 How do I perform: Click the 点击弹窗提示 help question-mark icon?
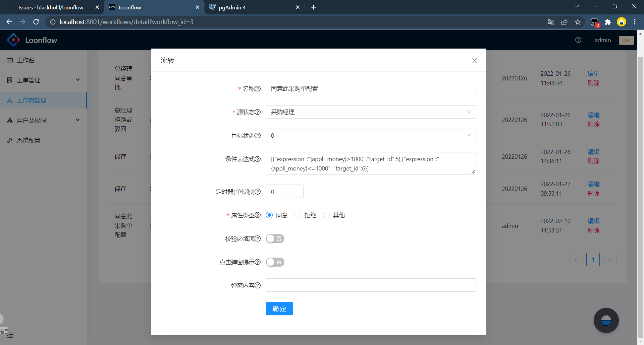(258, 262)
